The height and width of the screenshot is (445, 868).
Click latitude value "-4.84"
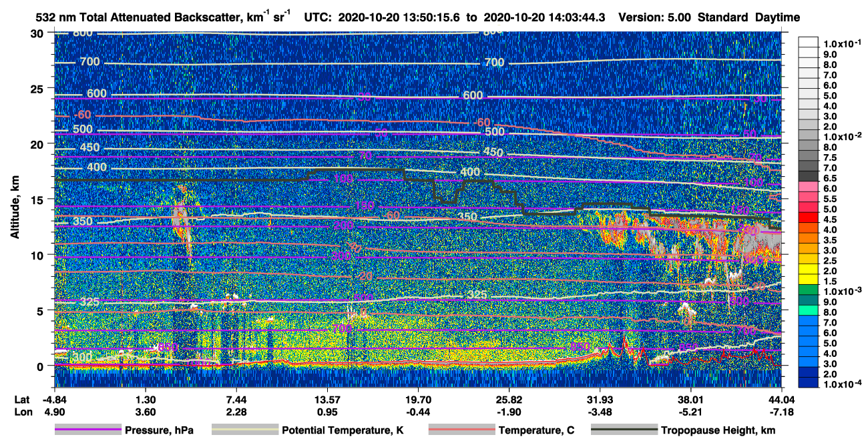point(55,399)
